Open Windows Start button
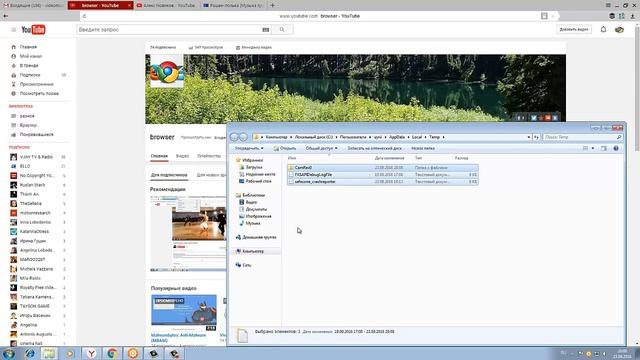The image size is (640, 360). coord(9,353)
